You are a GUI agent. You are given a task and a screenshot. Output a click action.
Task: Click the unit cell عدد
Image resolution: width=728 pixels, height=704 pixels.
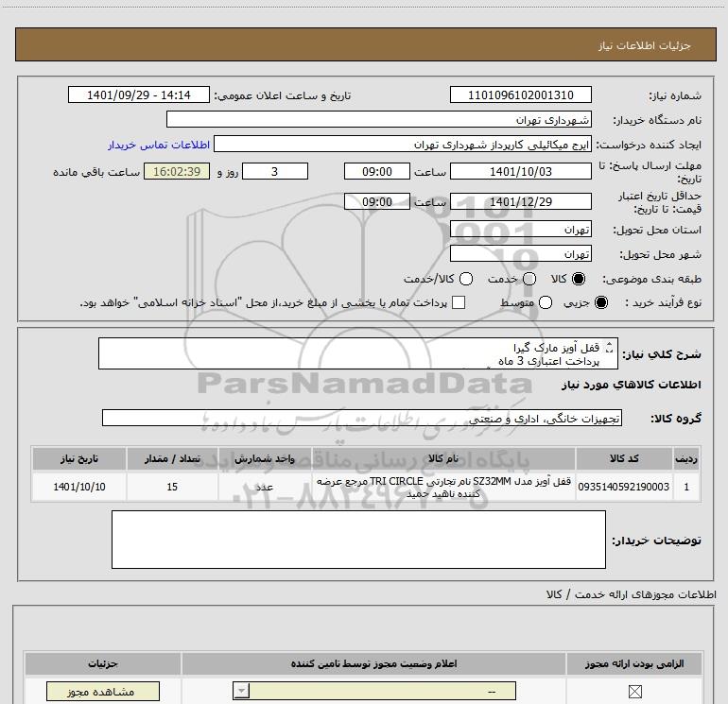264,487
